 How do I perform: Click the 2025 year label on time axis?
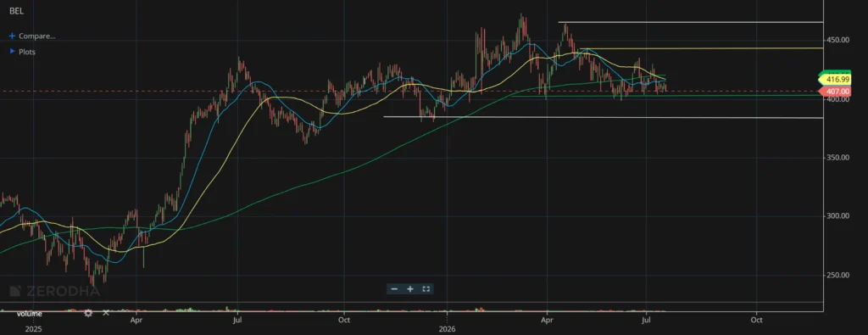click(x=34, y=329)
